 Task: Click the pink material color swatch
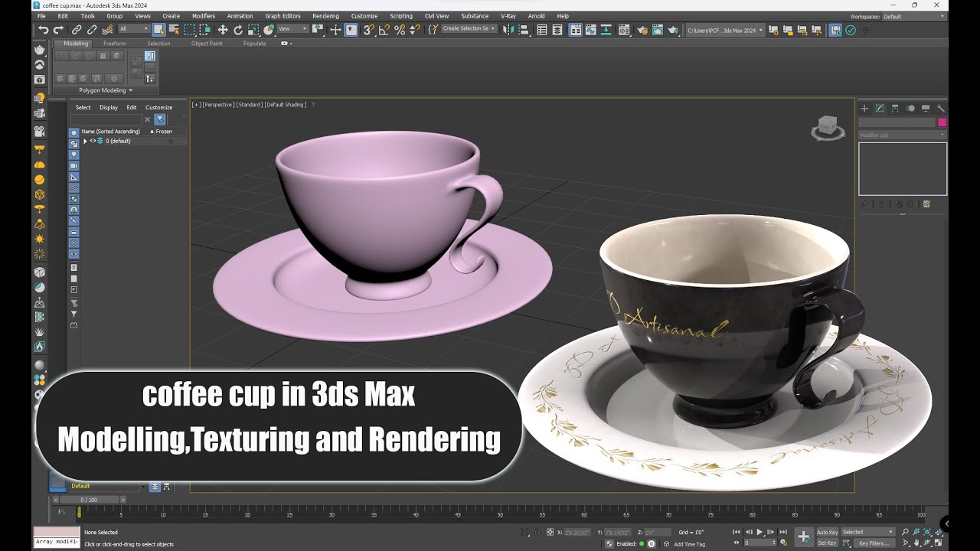57,532
